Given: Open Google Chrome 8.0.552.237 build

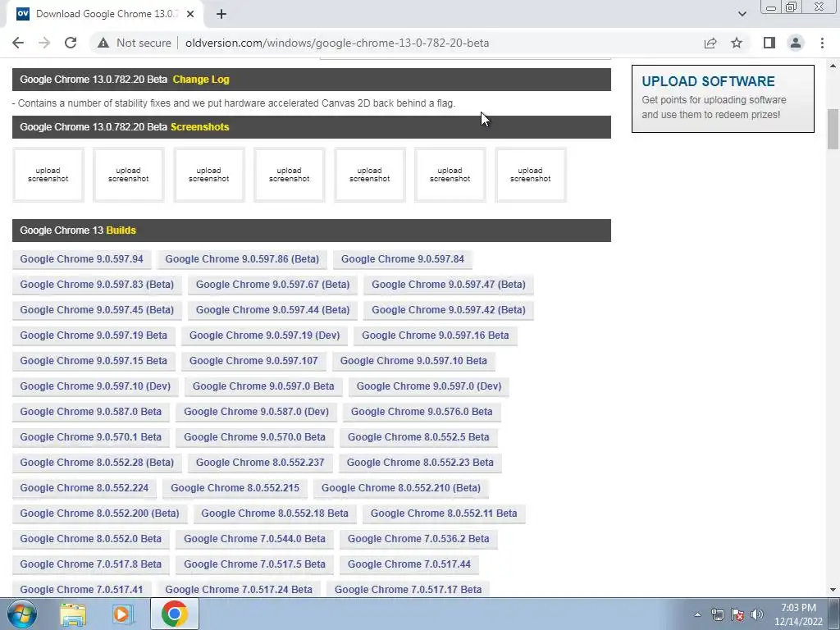Looking at the screenshot, I should 260,463.
